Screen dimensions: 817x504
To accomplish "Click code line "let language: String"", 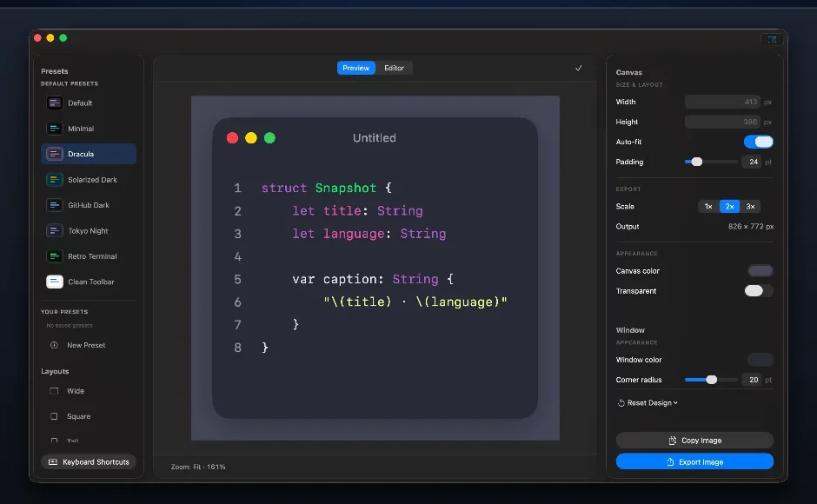I will [369, 234].
